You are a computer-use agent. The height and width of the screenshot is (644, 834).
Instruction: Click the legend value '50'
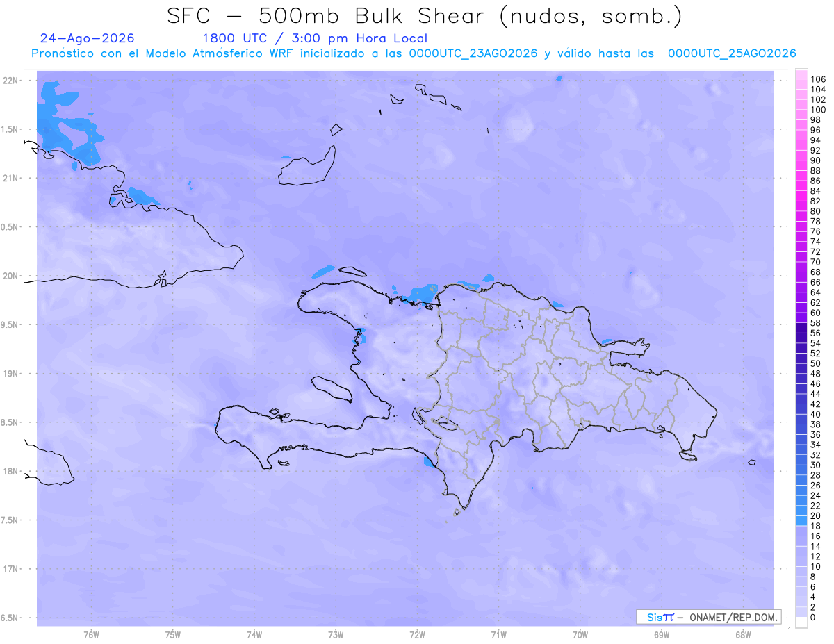pos(816,363)
